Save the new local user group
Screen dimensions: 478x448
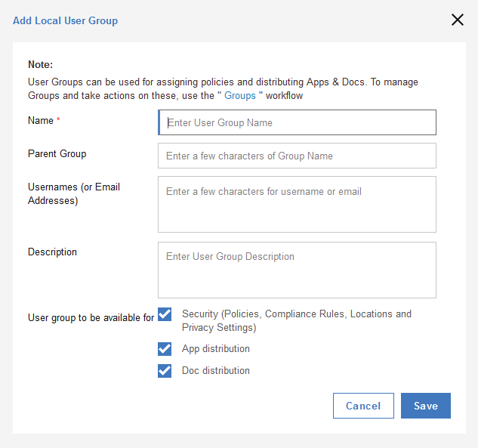tap(426, 406)
